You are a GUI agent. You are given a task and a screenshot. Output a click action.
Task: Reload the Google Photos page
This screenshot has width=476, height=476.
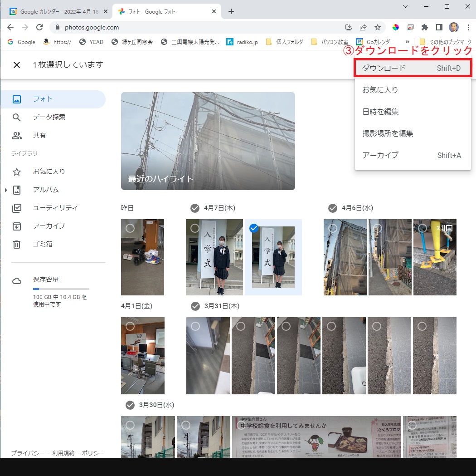click(x=39, y=27)
